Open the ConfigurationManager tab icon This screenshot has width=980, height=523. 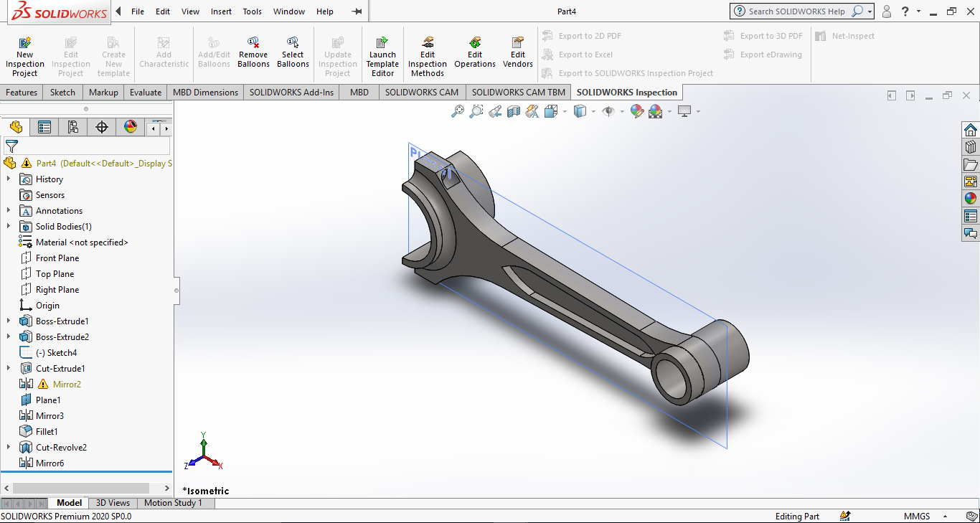[73, 127]
